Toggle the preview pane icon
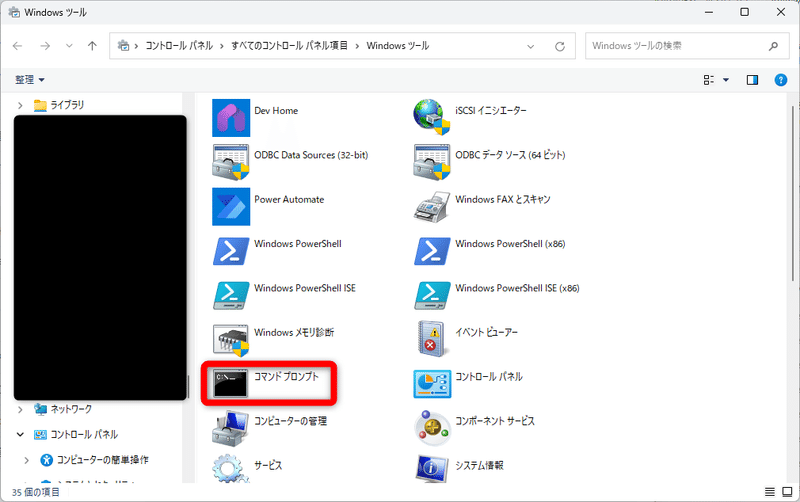 [752, 80]
